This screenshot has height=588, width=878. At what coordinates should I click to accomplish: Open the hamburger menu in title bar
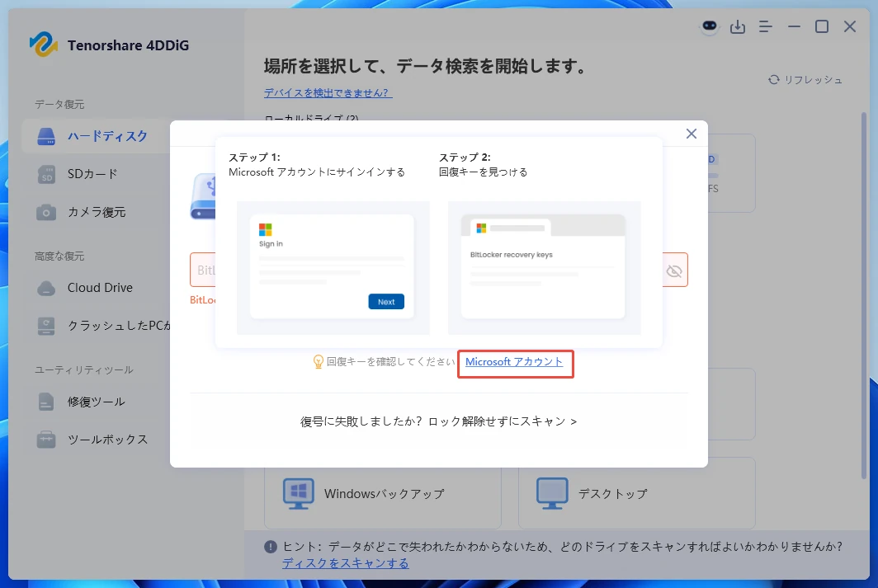[765, 26]
